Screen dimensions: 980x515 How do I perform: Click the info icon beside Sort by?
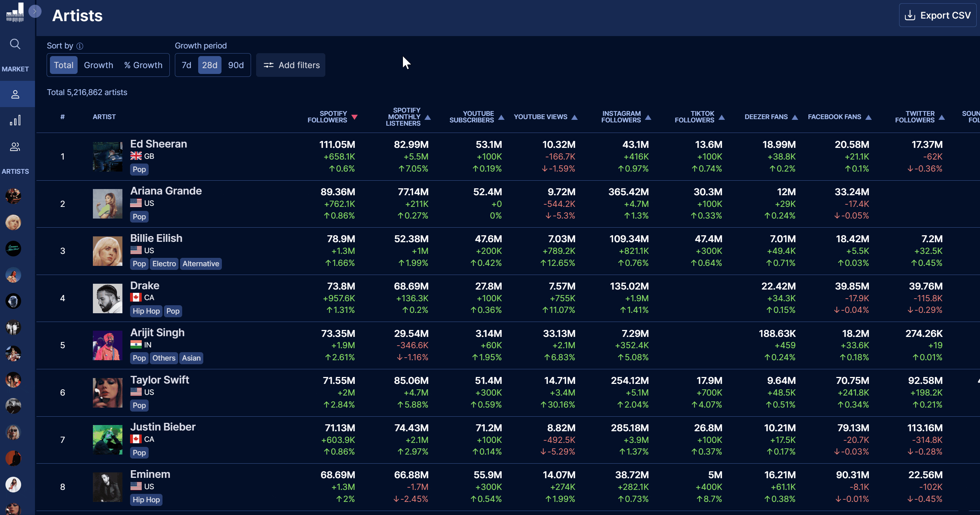tap(79, 46)
